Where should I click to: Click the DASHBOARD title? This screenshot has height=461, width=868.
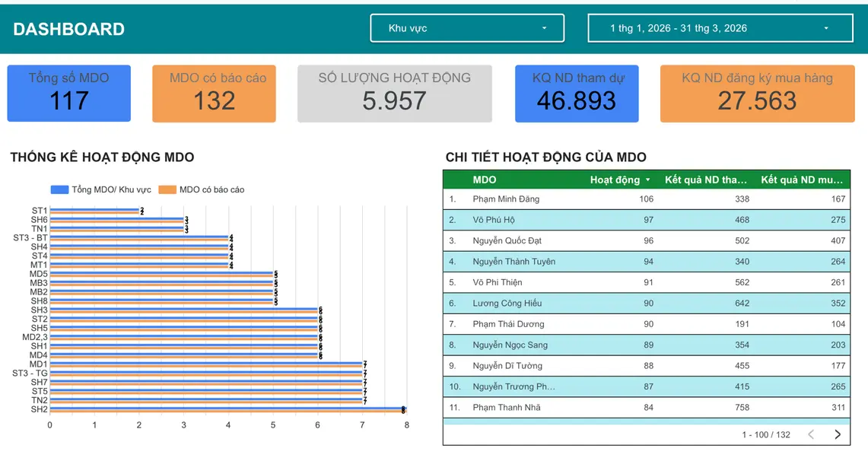pyautogui.click(x=68, y=30)
